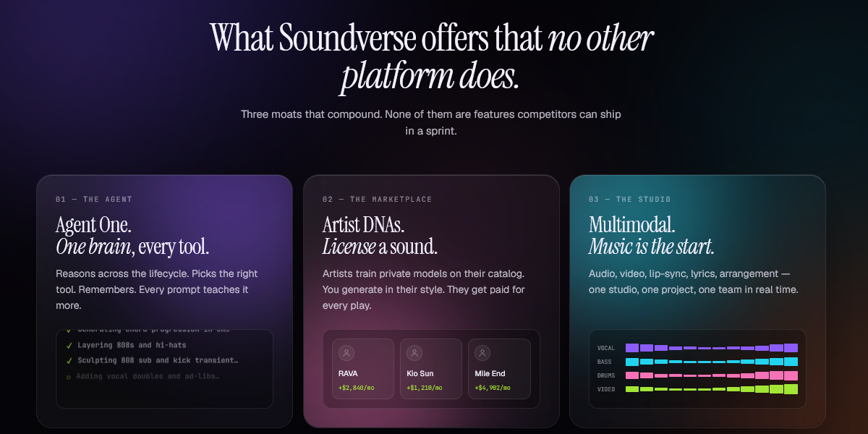
Task: Click the RAVA artist avatar icon
Action: point(346,353)
